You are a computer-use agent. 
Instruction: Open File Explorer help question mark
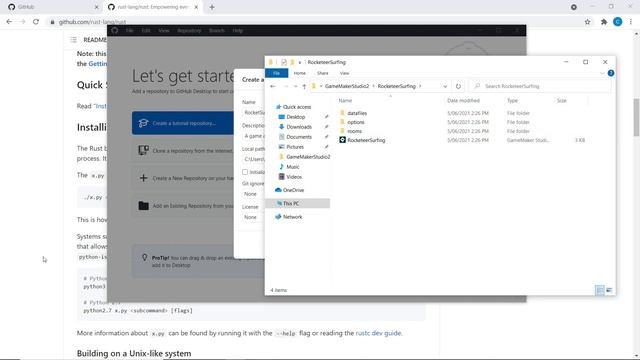coord(611,73)
